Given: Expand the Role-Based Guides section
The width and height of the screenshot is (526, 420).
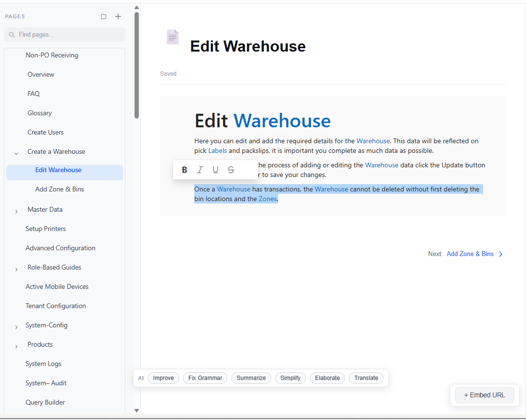Looking at the screenshot, I should coord(16,267).
